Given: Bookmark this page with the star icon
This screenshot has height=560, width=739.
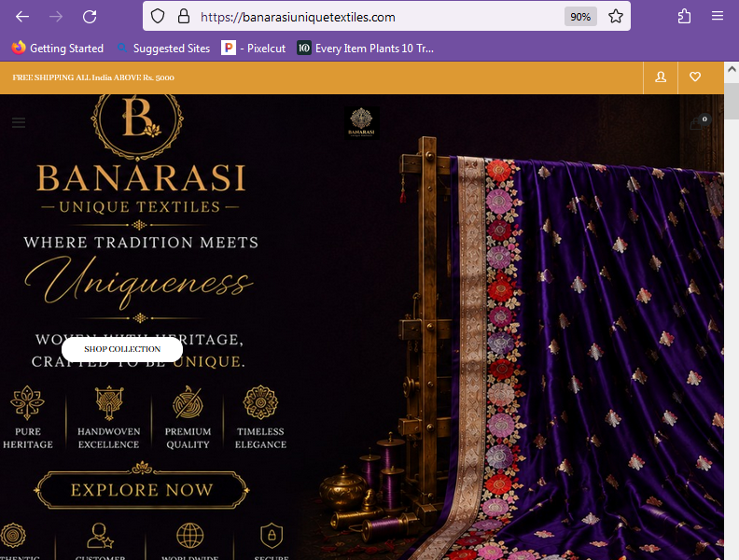Looking at the screenshot, I should tap(616, 17).
